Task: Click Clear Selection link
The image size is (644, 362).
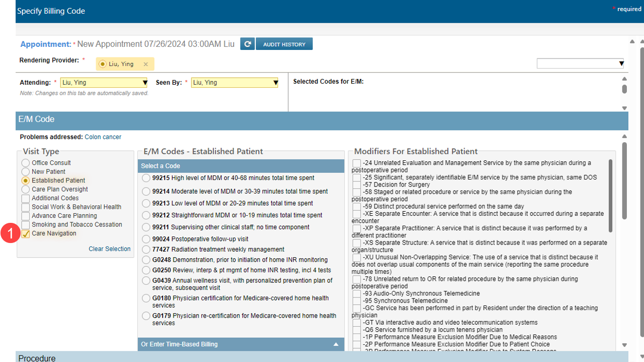Action: point(109,249)
